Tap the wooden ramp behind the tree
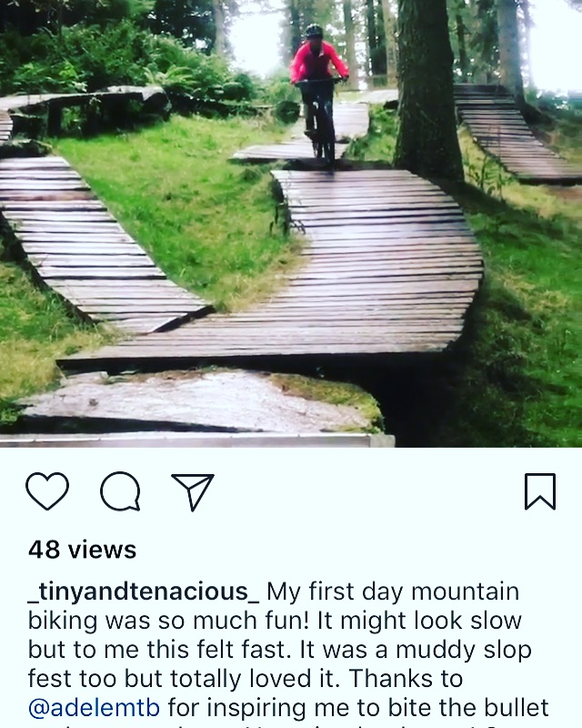 click(x=513, y=132)
